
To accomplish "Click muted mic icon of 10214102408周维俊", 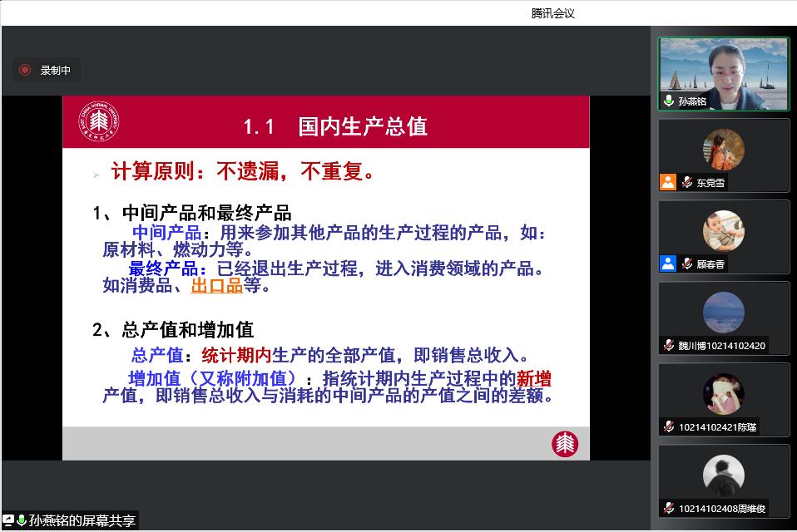I will (669, 508).
